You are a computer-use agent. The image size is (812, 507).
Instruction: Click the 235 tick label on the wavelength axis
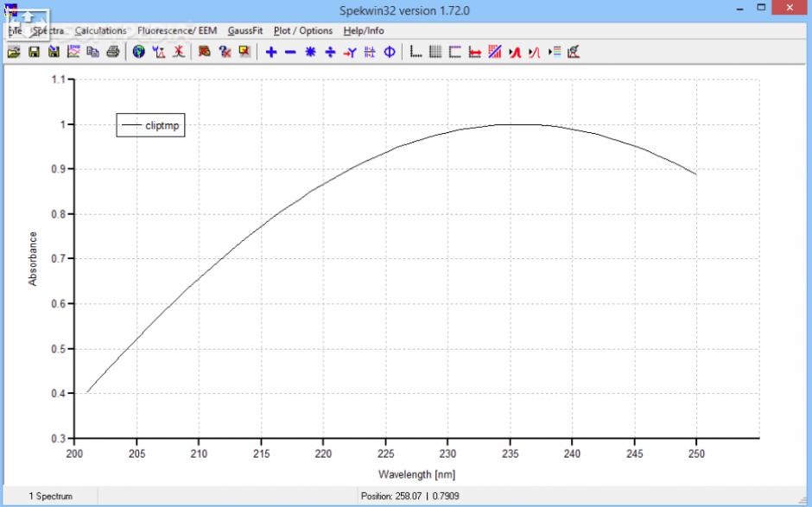pos(510,453)
